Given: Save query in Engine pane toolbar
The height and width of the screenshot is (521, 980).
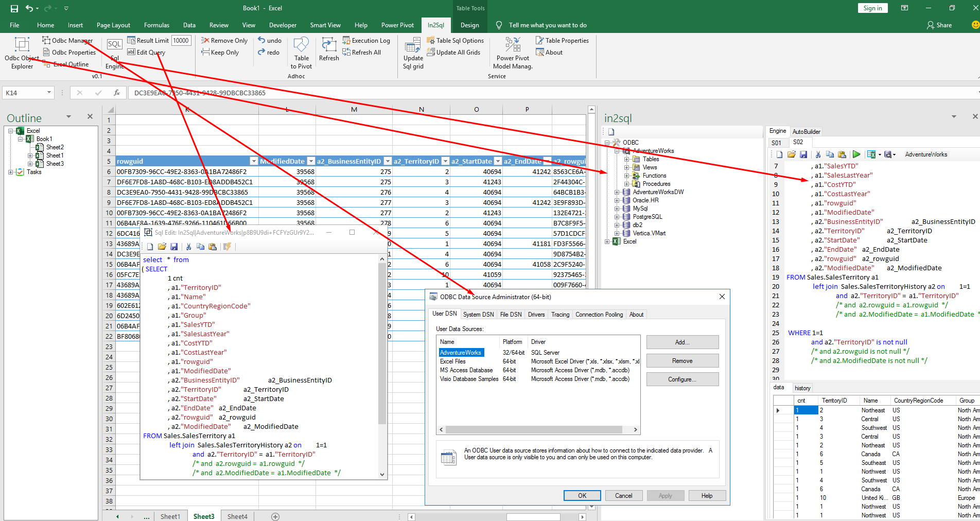Looking at the screenshot, I should point(803,154).
